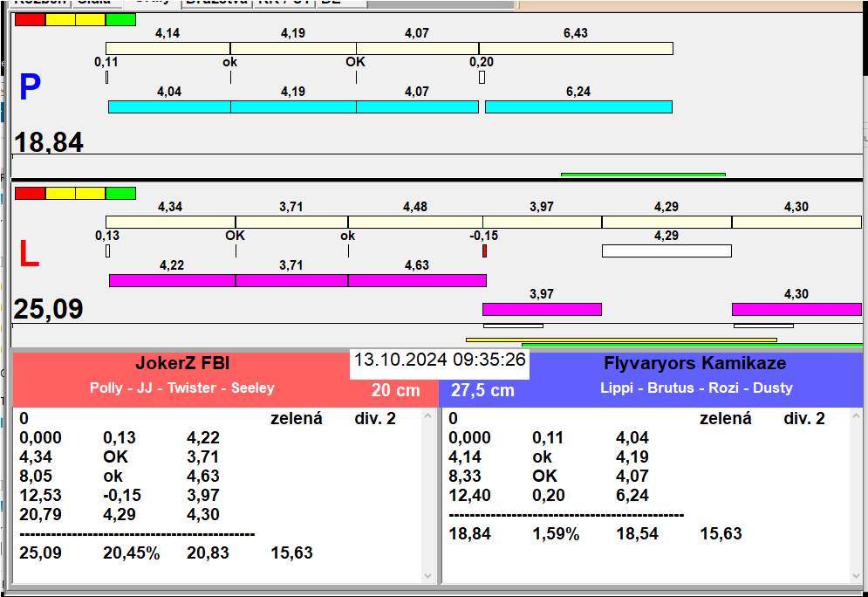The image size is (868, 597).
Task: Click the red -0,15 fault marker
Action: pos(484,250)
